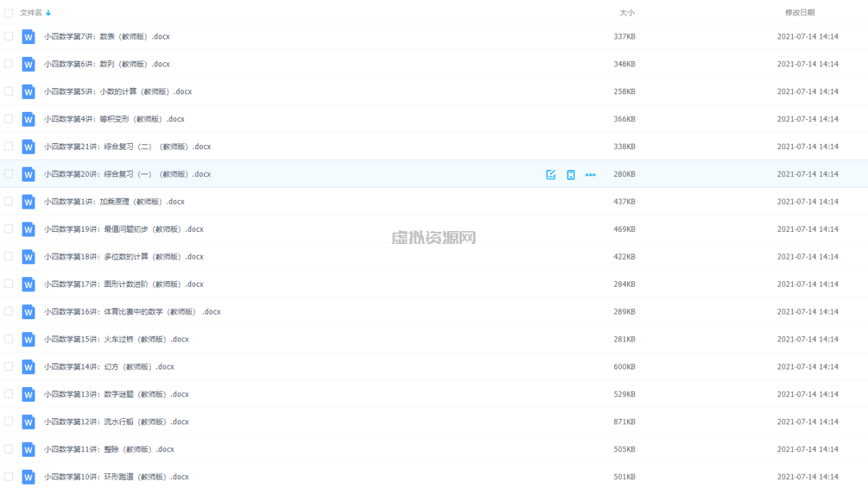The height and width of the screenshot is (488, 868).
Task: Open 小四数学第11讲：整除 file name
Action: (109, 449)
